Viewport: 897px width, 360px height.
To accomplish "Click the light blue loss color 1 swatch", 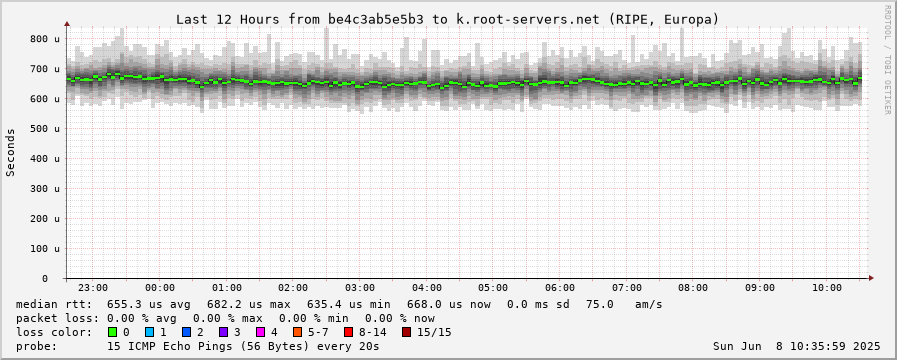I will (x=149, y=332).
